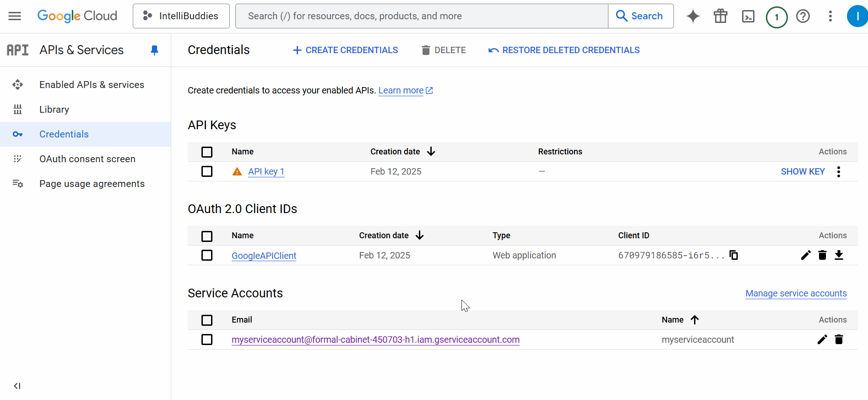Open Enabled APIs & services section
Screen dimensions: 868x400
click(x=92, y=85)
